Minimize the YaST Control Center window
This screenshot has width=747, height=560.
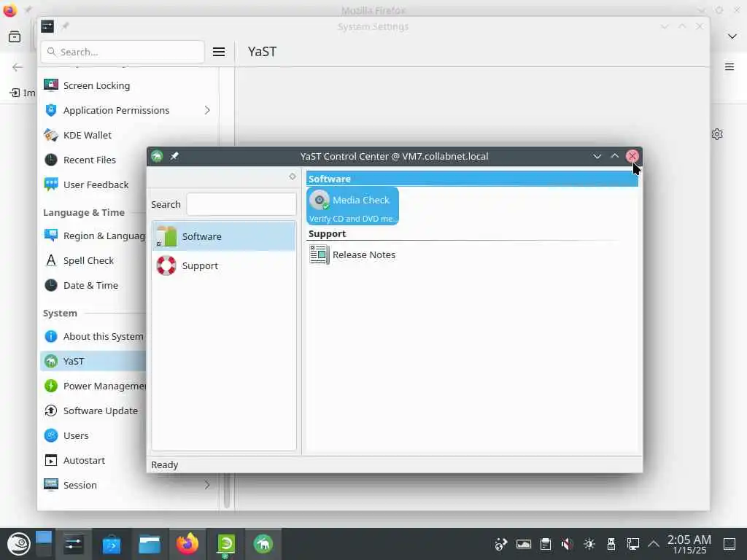[x=597, y=156]
